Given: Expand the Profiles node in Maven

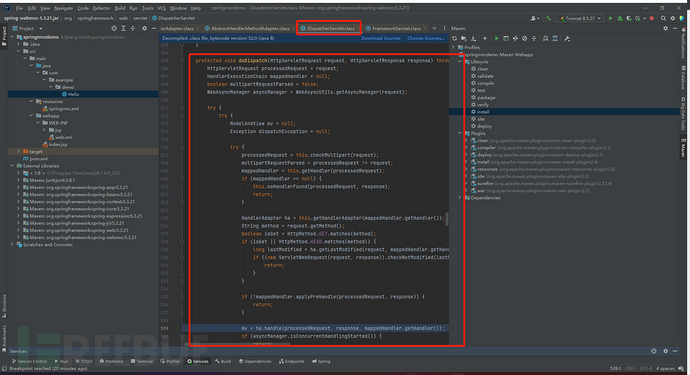Looking at the screenshot, I should point(454,47).
